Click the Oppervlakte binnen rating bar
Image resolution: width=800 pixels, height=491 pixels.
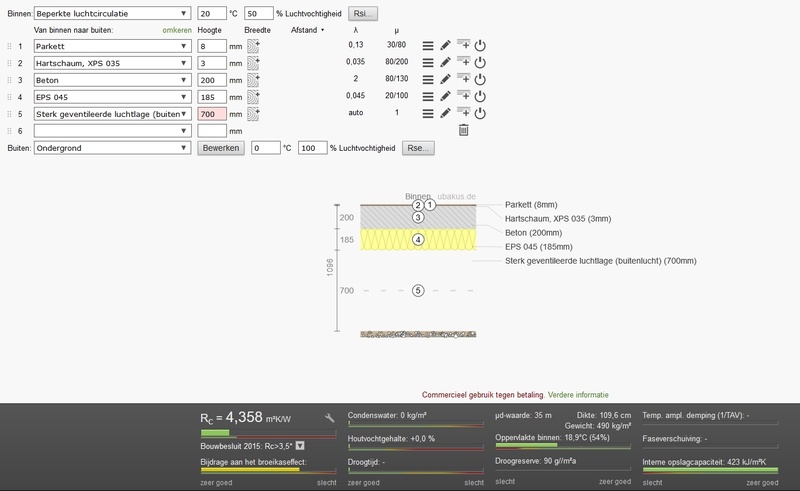(563, 446)
